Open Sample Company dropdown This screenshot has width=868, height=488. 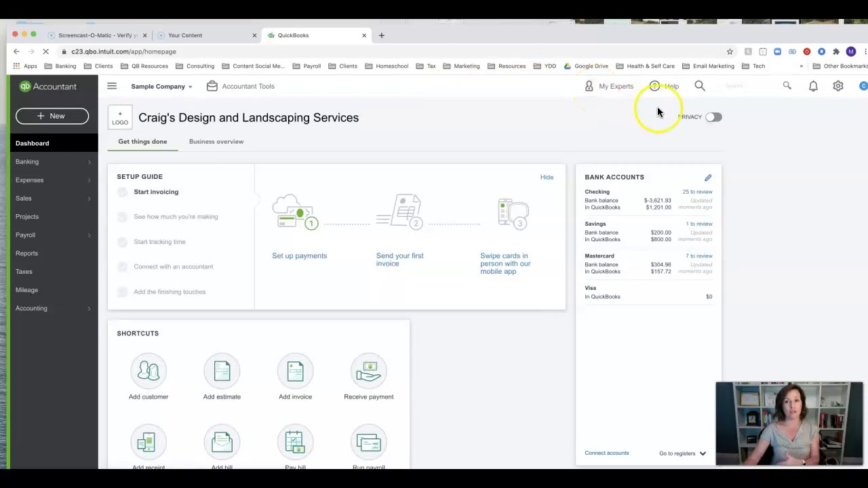[161, 86]
